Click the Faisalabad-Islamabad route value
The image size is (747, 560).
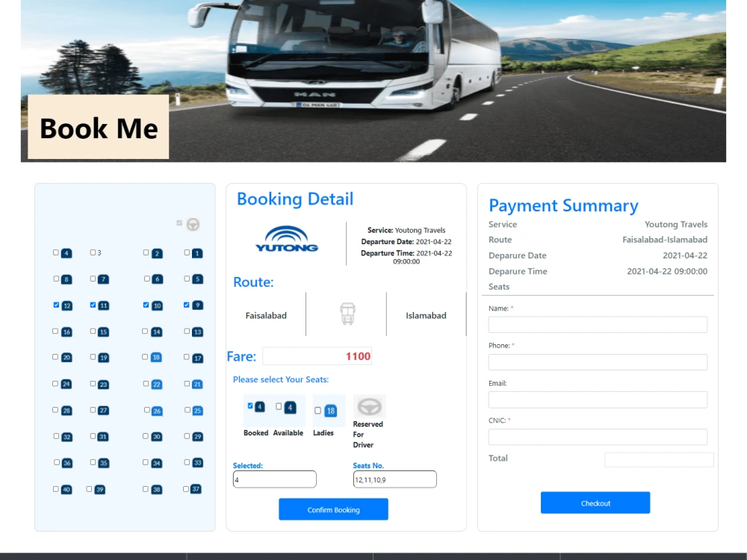665,240
